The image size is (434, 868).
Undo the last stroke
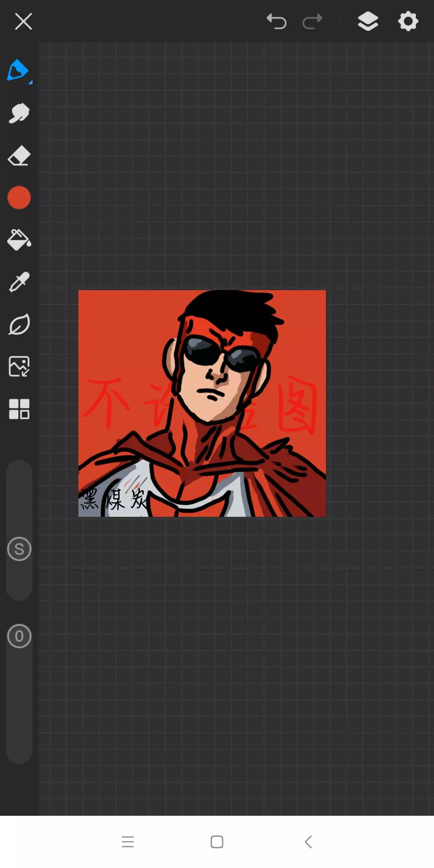tap(276, 21)
